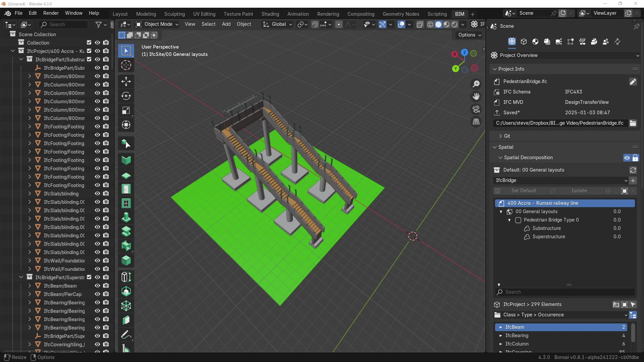
Task: Open the Project Overview tab dropdown
Action: tap(565, 55)
